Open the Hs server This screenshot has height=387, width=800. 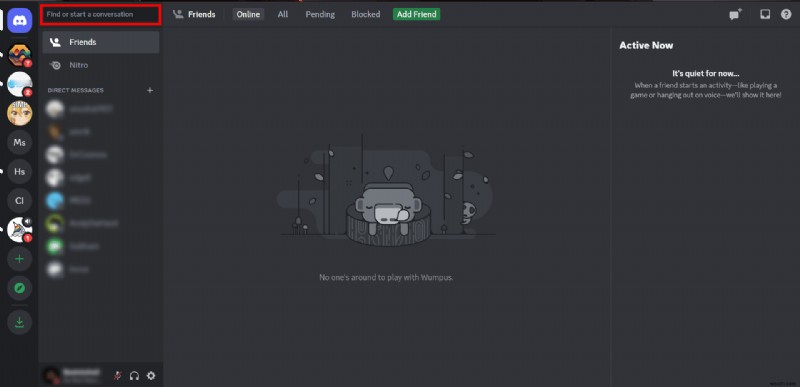[x=19, y=172]
